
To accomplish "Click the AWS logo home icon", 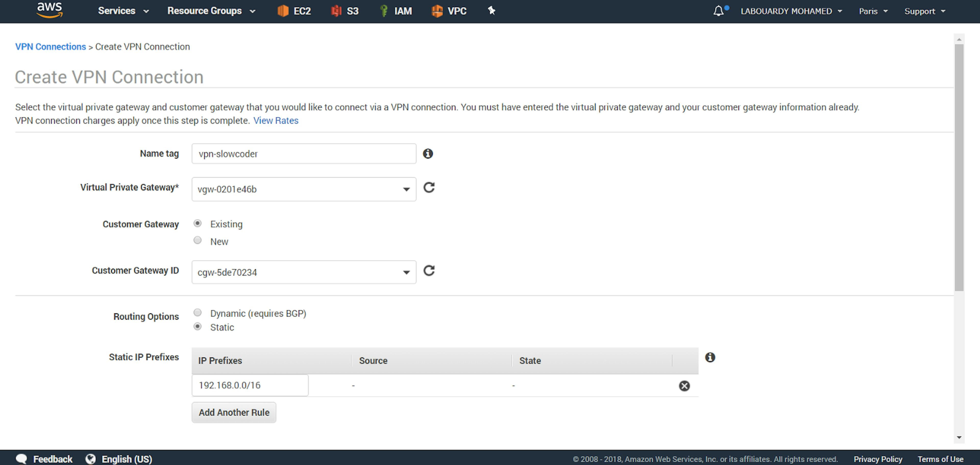I will point(50,10).
